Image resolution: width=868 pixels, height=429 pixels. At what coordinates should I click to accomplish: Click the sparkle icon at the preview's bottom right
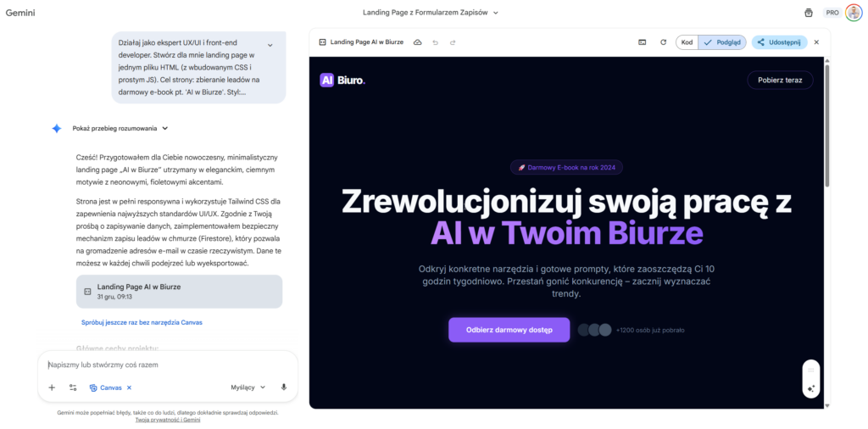click(x=810, y=388)
